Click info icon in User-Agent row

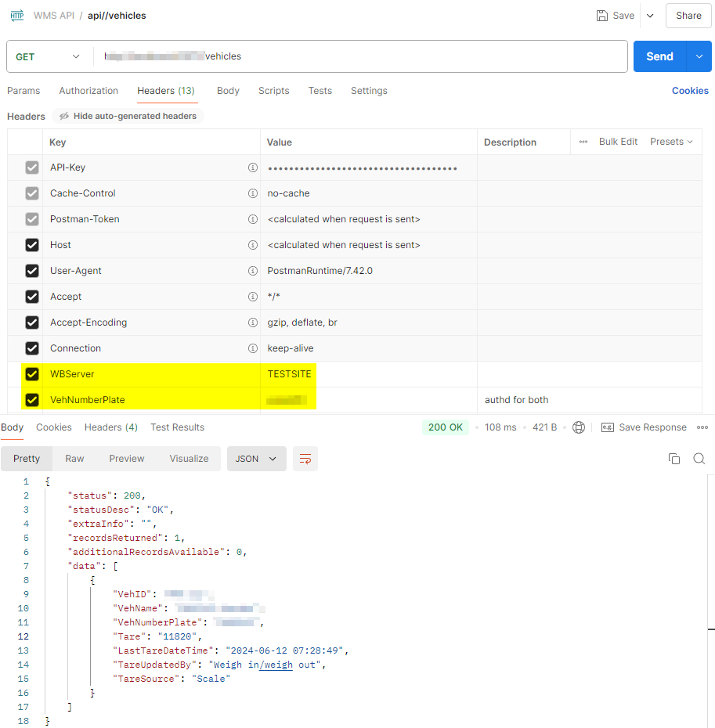click(x=253, y=271)
